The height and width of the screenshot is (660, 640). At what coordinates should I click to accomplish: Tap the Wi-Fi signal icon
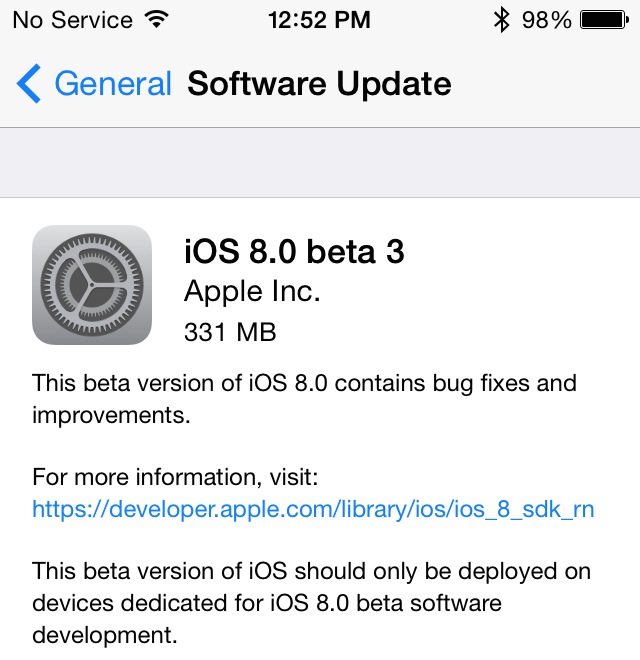156,19
